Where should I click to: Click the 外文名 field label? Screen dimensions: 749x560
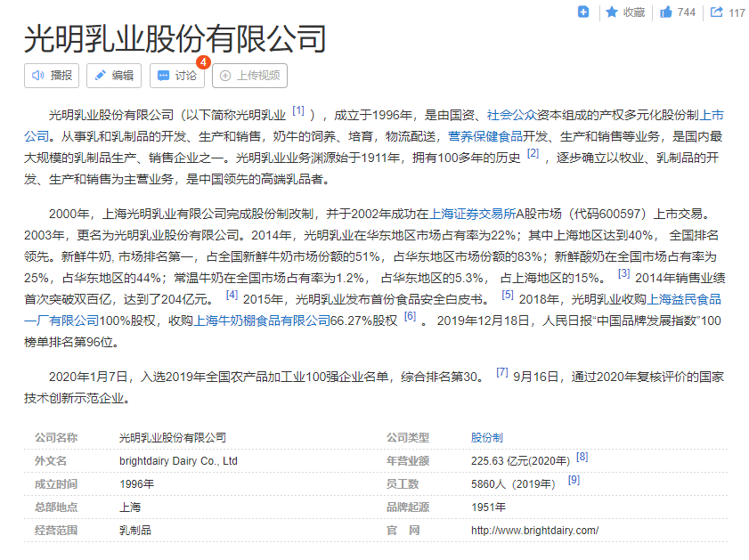click(x=51, y=461)
